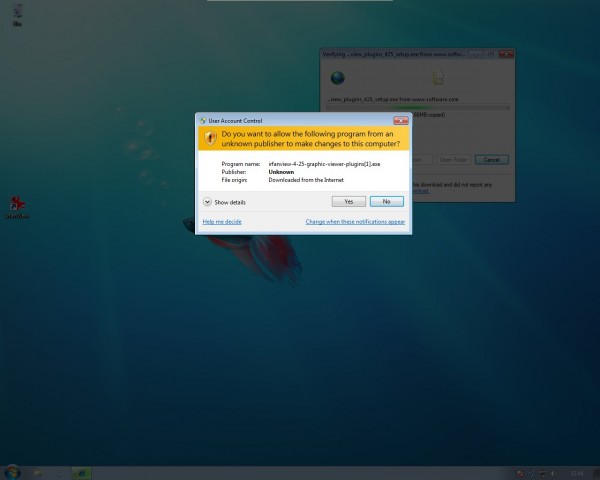Click the highlighted green taskbar button
This screenshot has height=480, width=600.
pos(81,473)
